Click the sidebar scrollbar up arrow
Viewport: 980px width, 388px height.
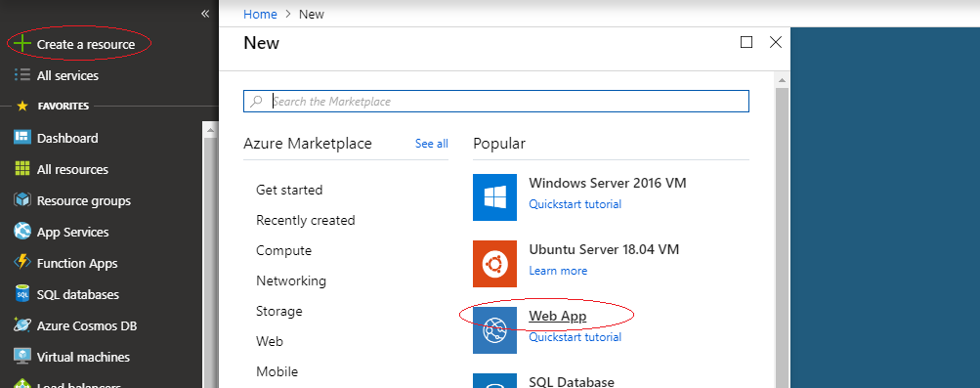click(210, 131)
